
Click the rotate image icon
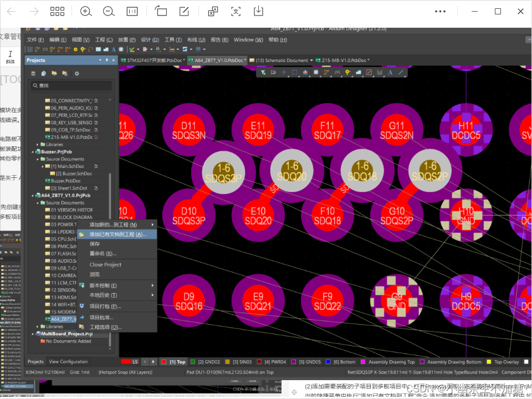pos(161,12)
